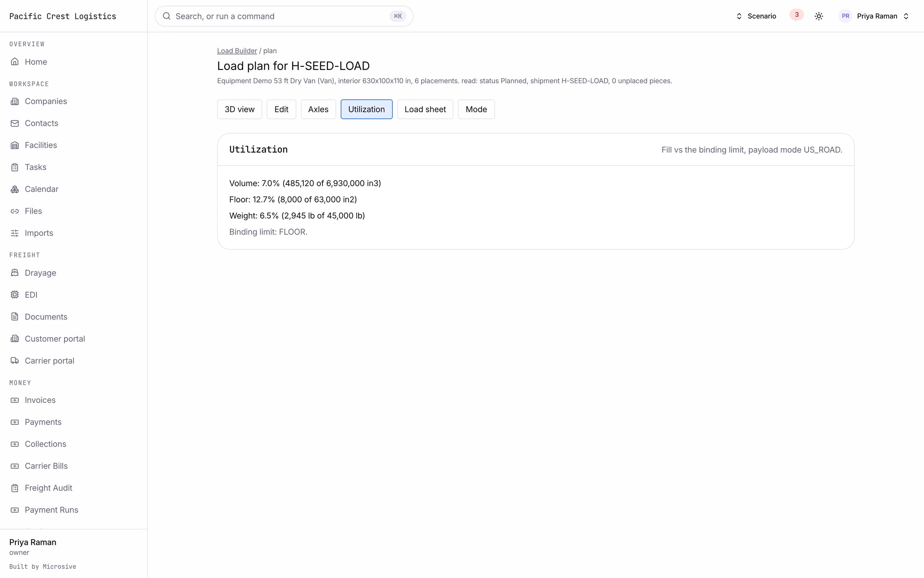Screen dimensions: 924x578
Task: Click the search magnifier icon
Action: pyautogui.click(x=167, y=16)
